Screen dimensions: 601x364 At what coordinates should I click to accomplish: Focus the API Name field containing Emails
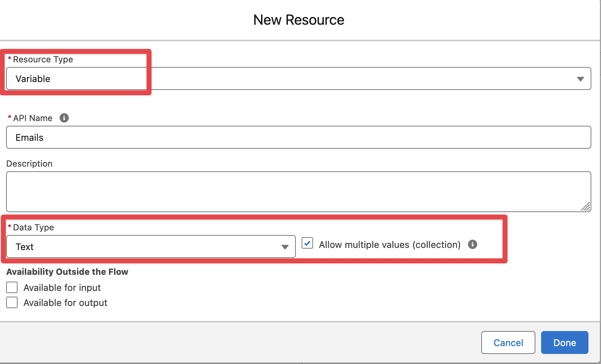298,138
